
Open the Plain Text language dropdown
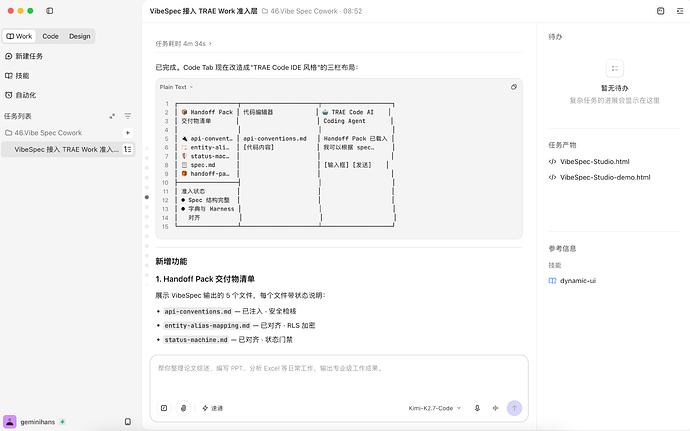pyautogui.click(x=176, y=87)
